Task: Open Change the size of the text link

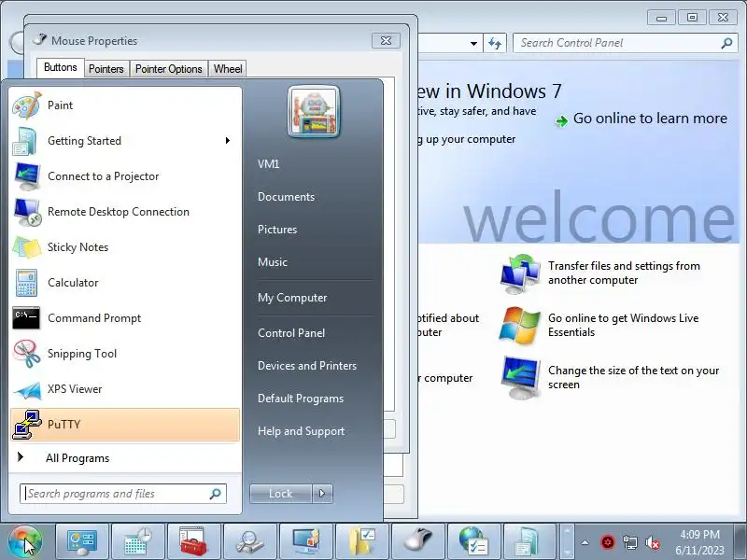Action: point(633,378)
